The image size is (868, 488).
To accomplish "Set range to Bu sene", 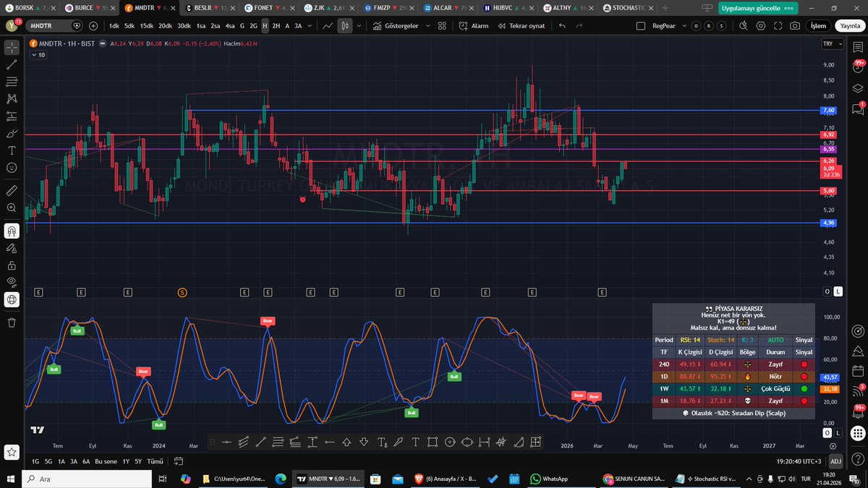I will tap(108, 461).
